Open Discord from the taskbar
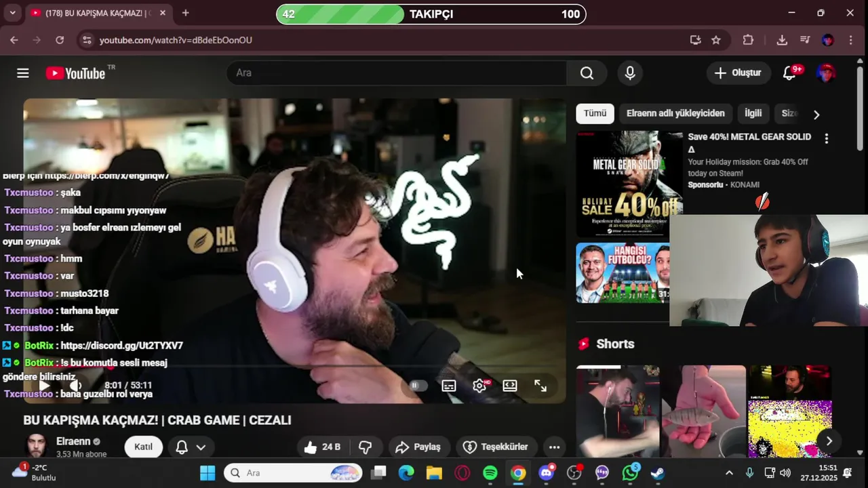Viewport: 868px width, 488px height. pos(547,472)
